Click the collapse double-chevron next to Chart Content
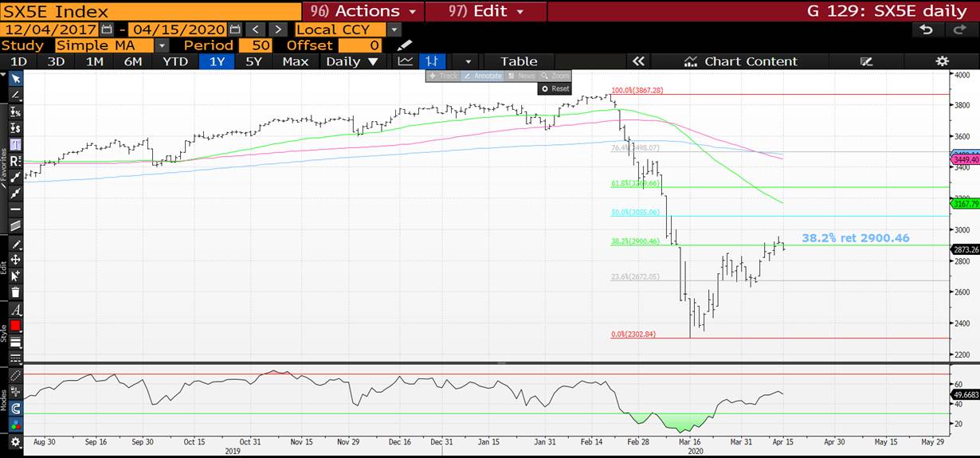The image size is (980, 458). coord(637,61)
